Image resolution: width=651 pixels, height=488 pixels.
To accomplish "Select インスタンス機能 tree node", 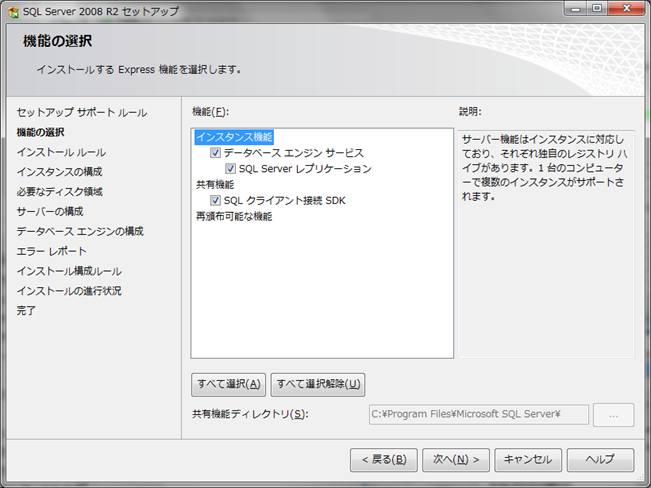I will (234, 137).
